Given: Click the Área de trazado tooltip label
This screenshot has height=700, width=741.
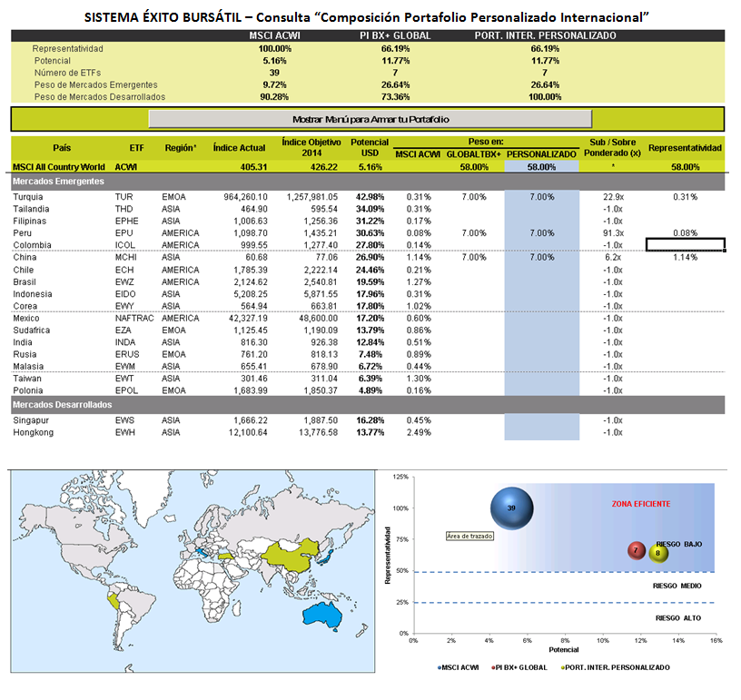Looking at the screenshot, I should click(469, 536).
